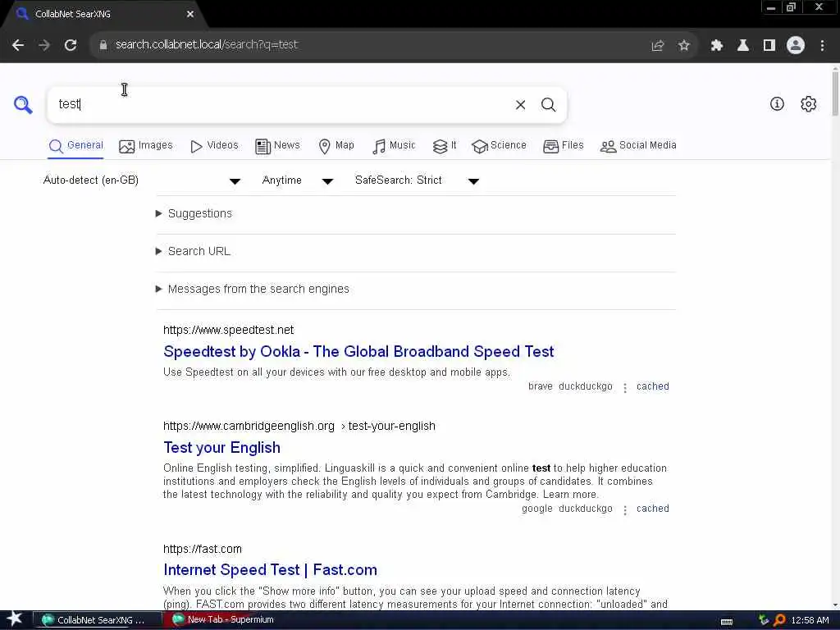Screen dimensions: 840x630
Task: Click the vertical dots beside Speedtest cached link
Action: tap(624, 388)
